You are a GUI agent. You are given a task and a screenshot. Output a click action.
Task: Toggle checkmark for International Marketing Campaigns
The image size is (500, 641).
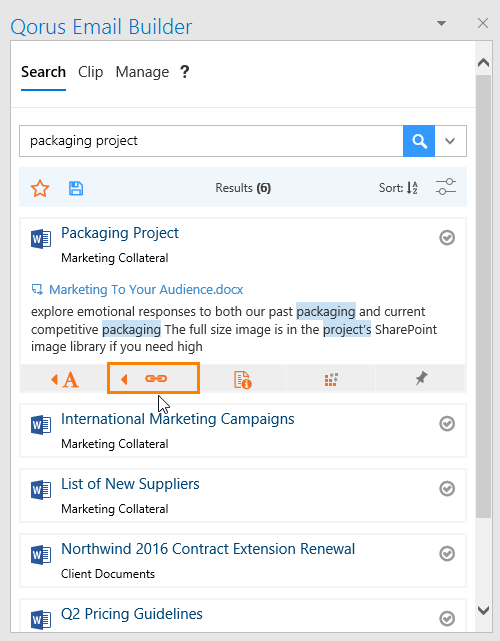(x=447, y=424)
